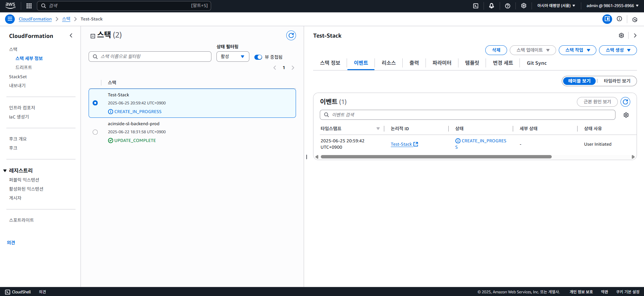
Task: Open the info panel icon
Action: (x=620, y=19)
